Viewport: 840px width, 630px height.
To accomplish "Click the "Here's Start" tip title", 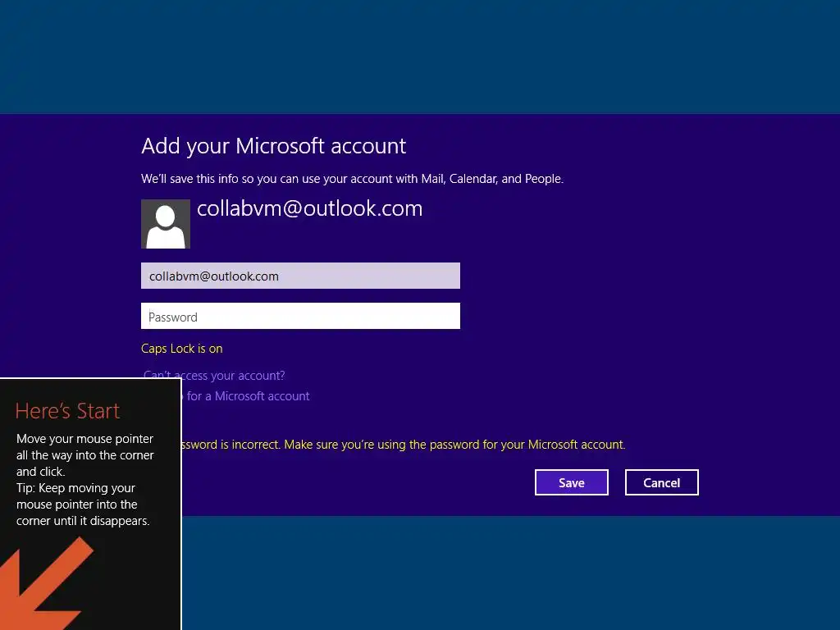I will pos(67,411).
